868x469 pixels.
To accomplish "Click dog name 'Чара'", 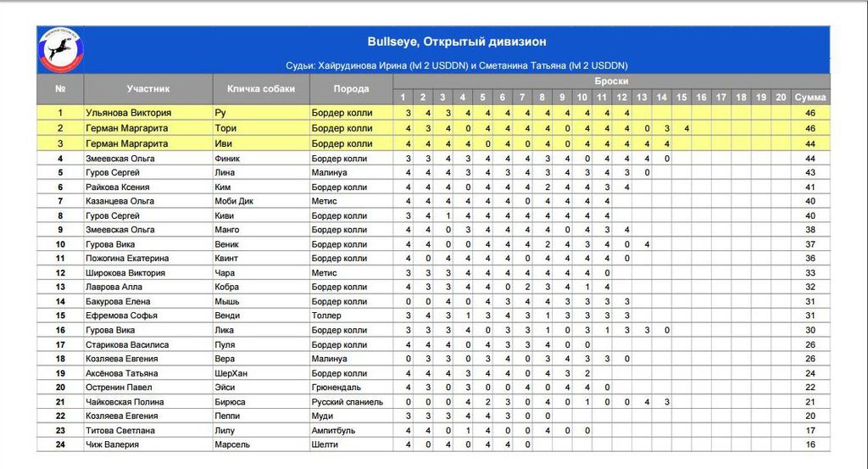I will [224, 273].
